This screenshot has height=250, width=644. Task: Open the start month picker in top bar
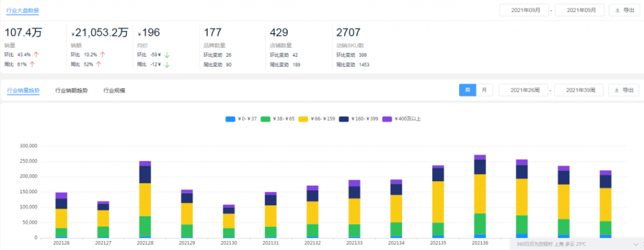point(524,10)
